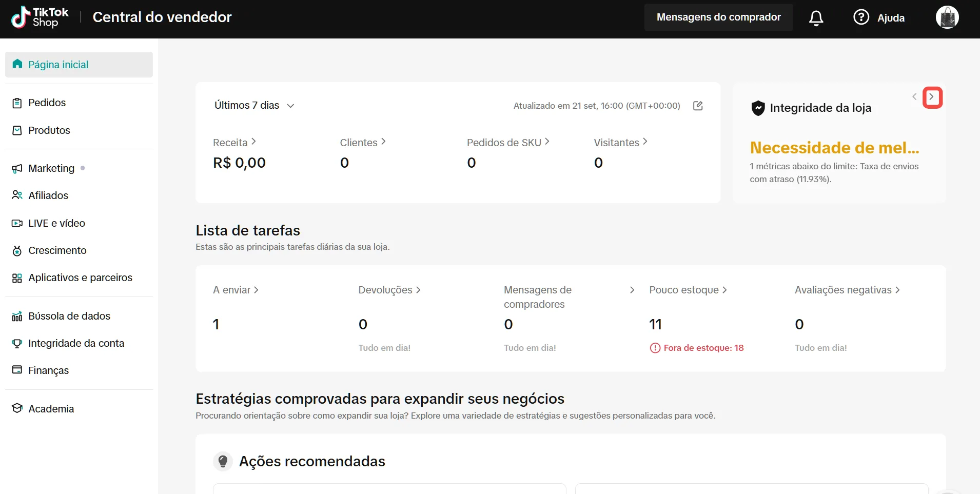This screenshot has height=494, width=980.
Task: Expand the Últimos 7 dias dropdown
Action: coord(254,105)
